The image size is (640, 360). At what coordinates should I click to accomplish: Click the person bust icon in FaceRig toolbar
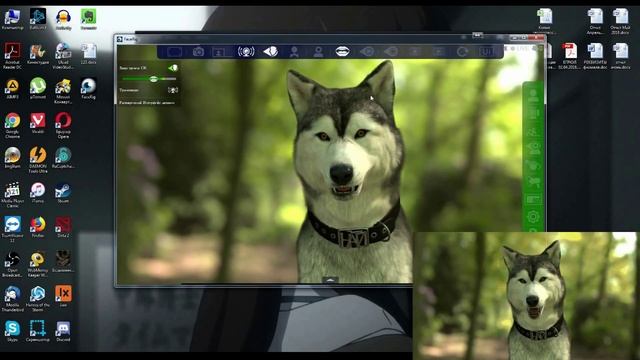[318, 51]
